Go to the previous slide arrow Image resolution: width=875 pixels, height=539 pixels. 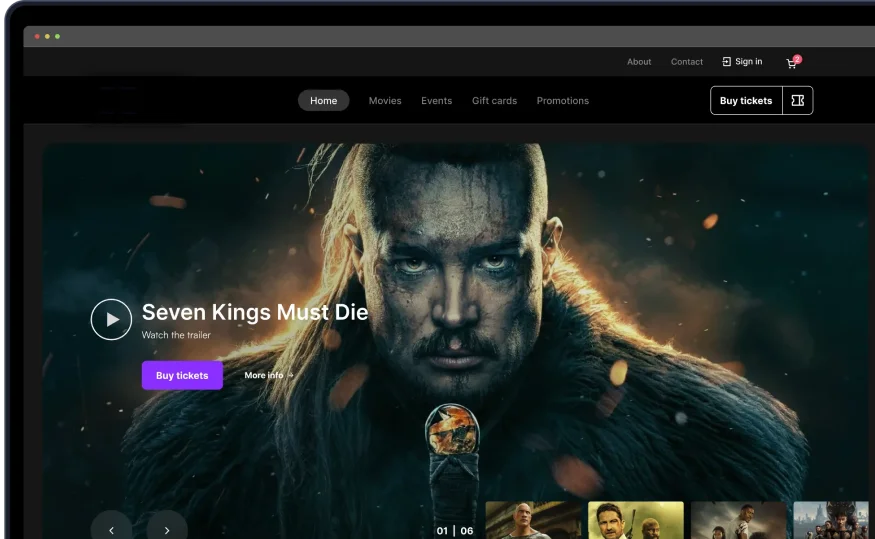tap(112, 529)
